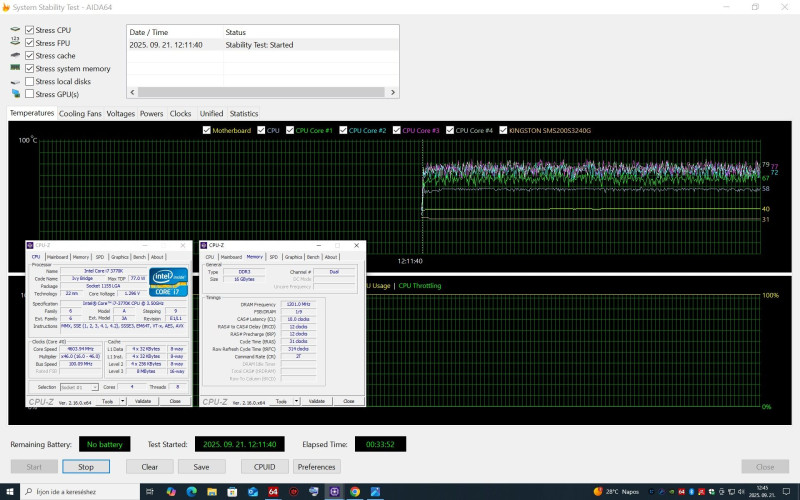Open Google Chrome from the taskbar
800x500 pixels.
355,491
